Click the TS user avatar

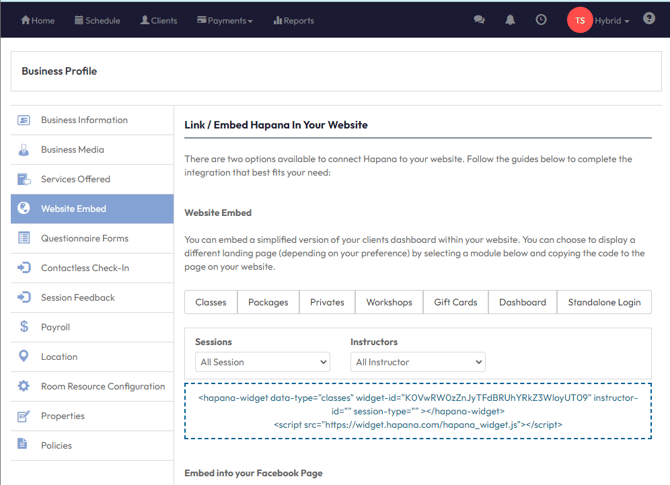[580, 20]
